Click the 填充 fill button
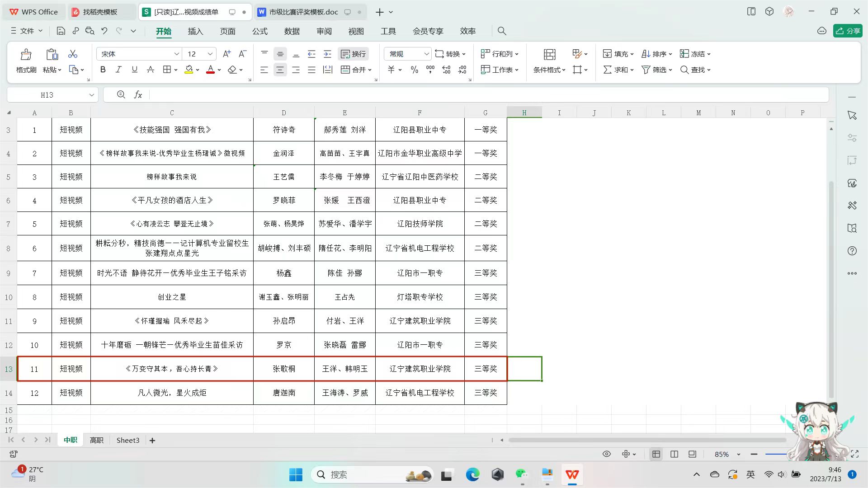The width and height of the screenshot is (868, 488). [618, 54]
